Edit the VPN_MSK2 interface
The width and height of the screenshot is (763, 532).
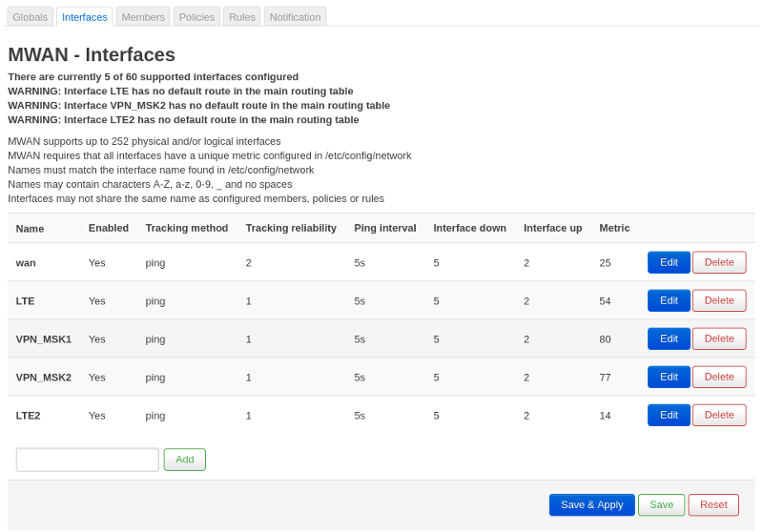pyautogui.click(x=669, y=377)
